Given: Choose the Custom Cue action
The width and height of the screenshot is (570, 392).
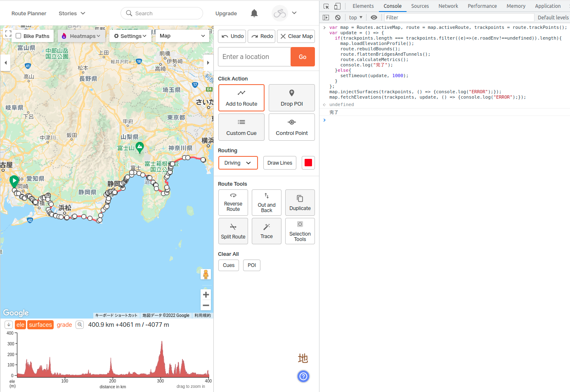Looking at the screenshot, I should [x=241, y=127].
